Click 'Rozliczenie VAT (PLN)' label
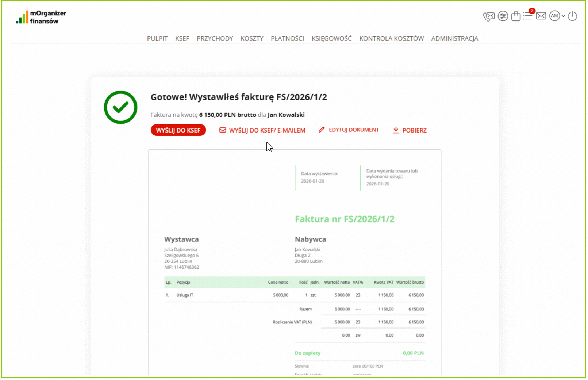588x380 pixels. click(x=292, y=322)
